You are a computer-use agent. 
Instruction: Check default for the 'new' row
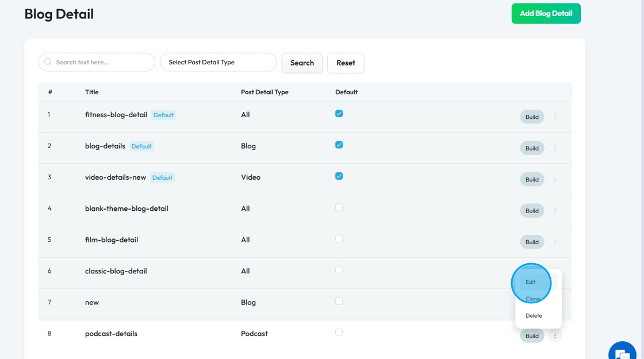pos(339,301)
